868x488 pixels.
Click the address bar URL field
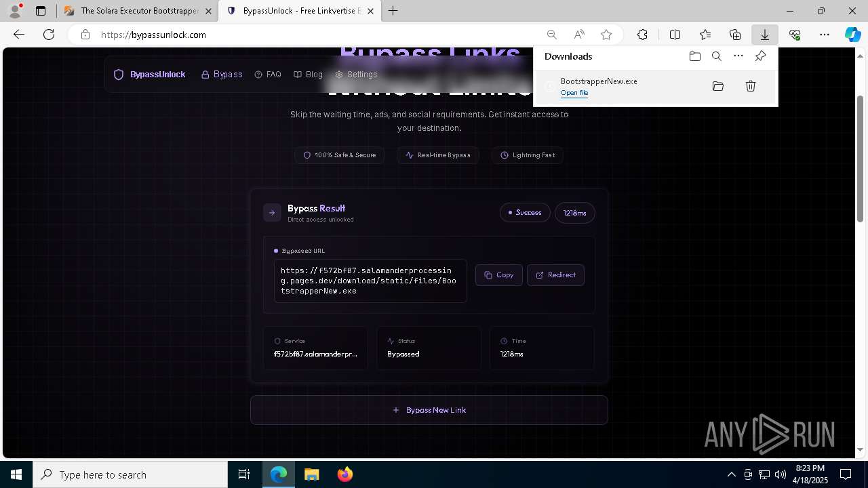coord(319,35)
